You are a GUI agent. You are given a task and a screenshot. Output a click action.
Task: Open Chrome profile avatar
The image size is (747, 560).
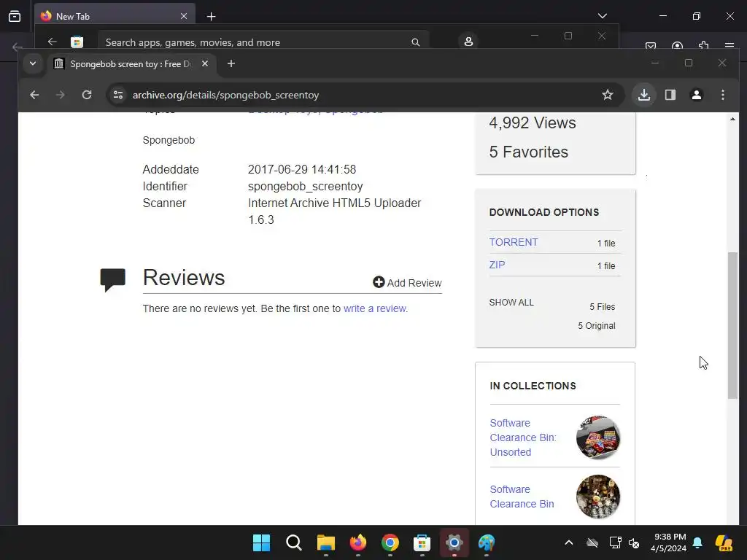click(x=697, y=95)
